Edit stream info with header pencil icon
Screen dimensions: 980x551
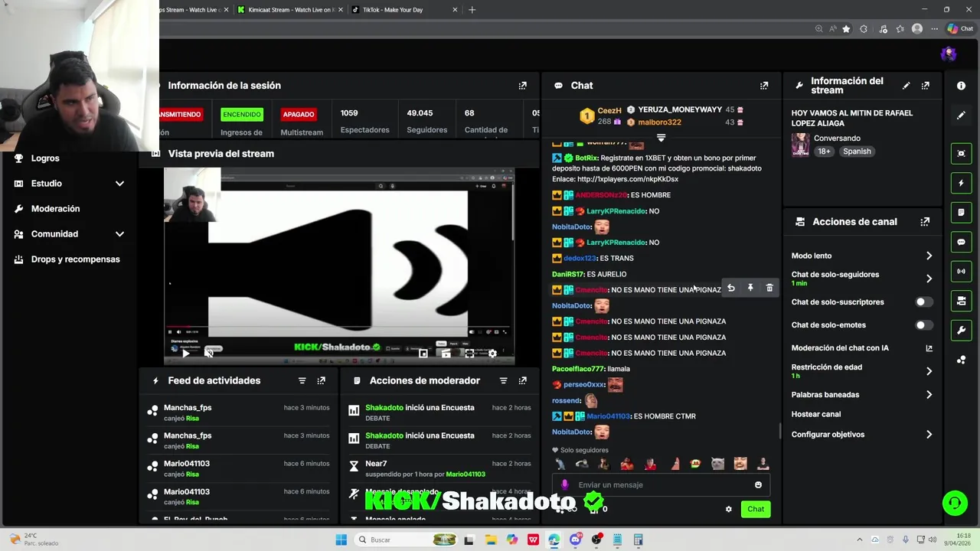pyautogui.click(x=906, y=86)
